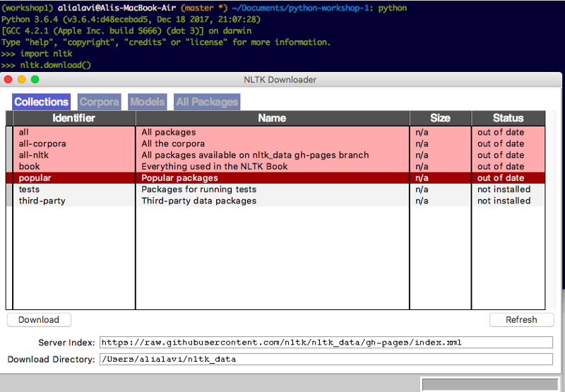Click the Server Index URL field
This screenshot has height=392, width=565.
click(326, 343)
